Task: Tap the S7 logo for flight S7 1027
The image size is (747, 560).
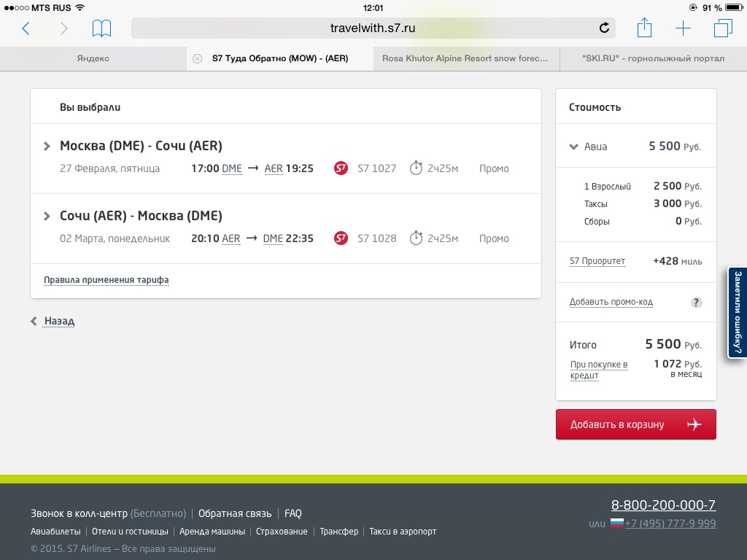Action: [341, 168]
